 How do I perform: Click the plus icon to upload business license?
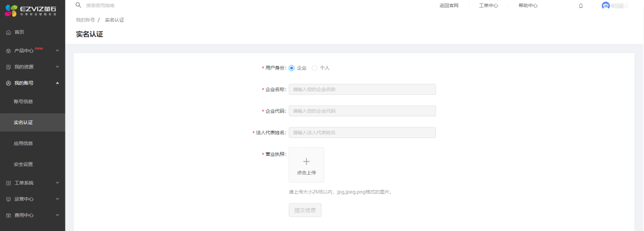pyautogui.click(x=306, y=161)
